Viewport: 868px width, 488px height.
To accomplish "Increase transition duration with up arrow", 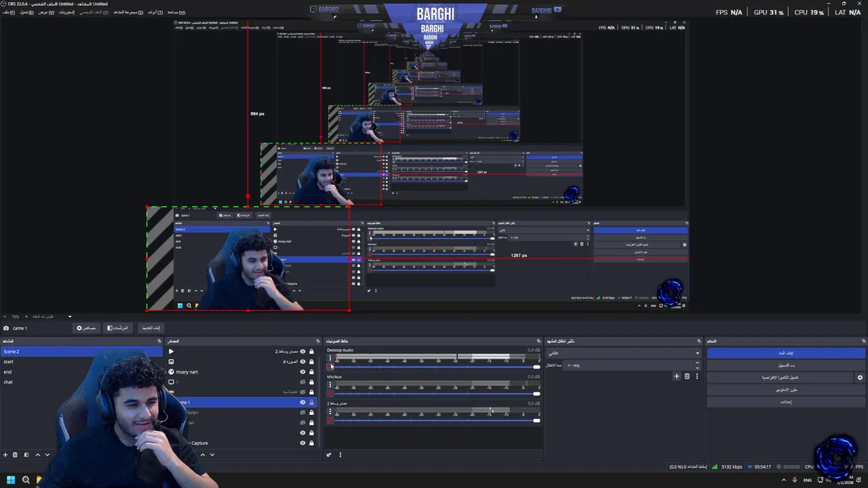I will [696, 363].
